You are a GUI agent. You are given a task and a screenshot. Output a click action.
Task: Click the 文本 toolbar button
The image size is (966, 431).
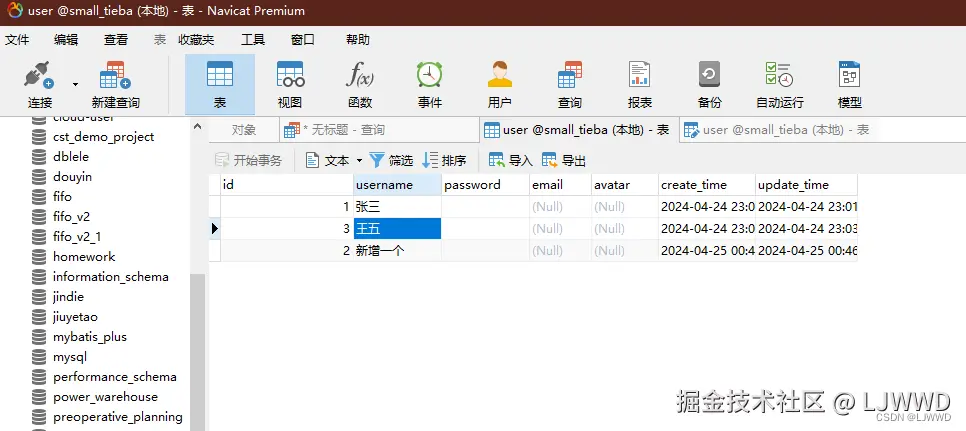(x=328, y=161)
